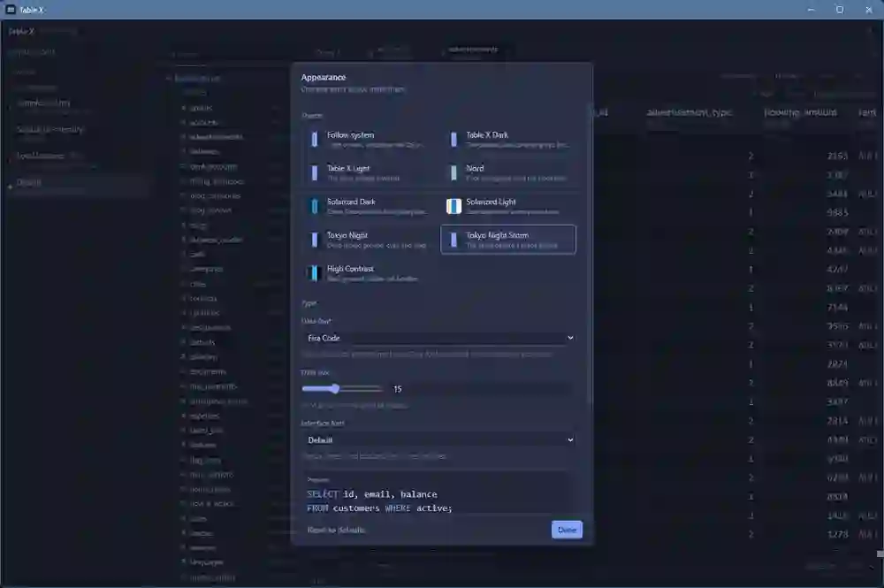Image resolution: width=884 pixels, height=588 pixels.
Task: Click the Solarized Dark swatch icon
Action: (x=315, y=206)
